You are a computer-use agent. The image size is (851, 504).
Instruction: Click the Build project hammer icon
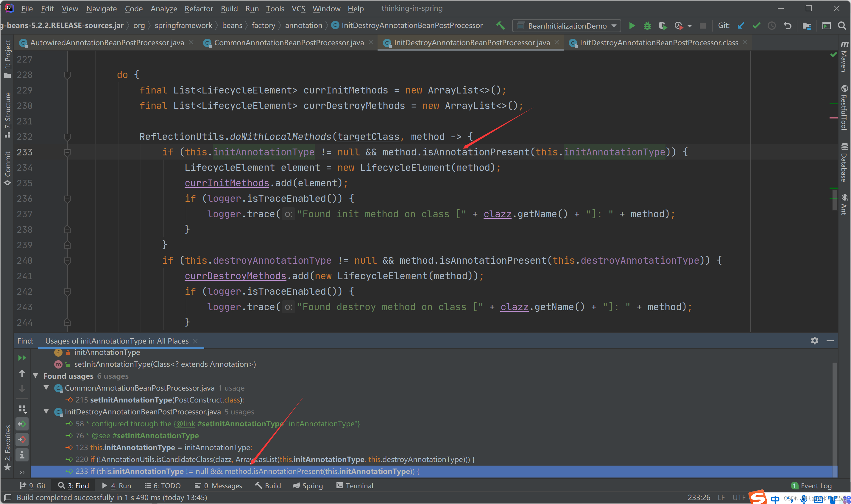click(x=500, y=26)
